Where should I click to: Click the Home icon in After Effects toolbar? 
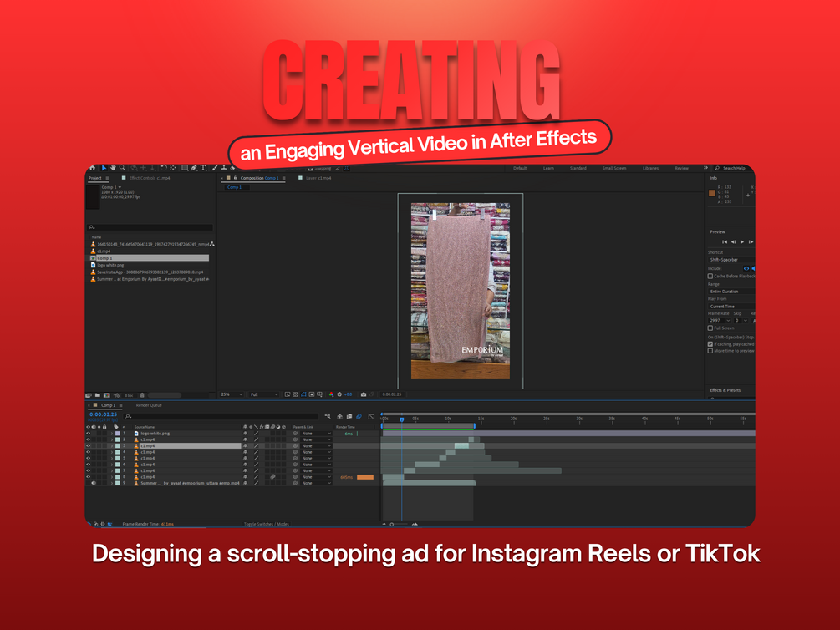coord(92,168)
